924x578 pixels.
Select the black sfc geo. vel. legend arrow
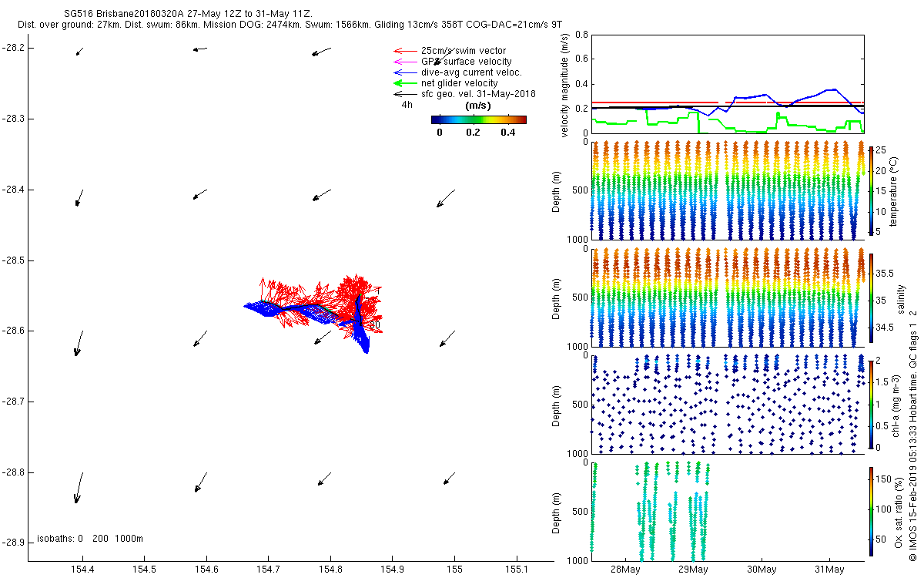coord(401,94)
